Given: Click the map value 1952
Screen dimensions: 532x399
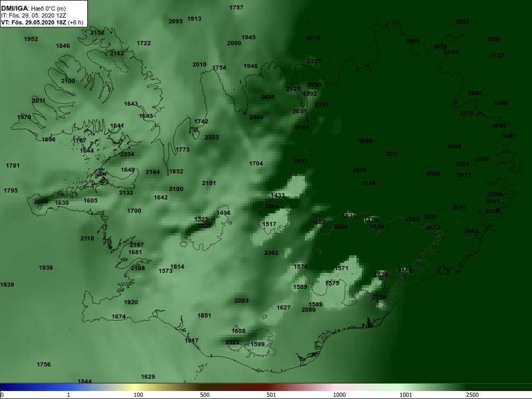Looking at the screenshot, I should 31,39.
